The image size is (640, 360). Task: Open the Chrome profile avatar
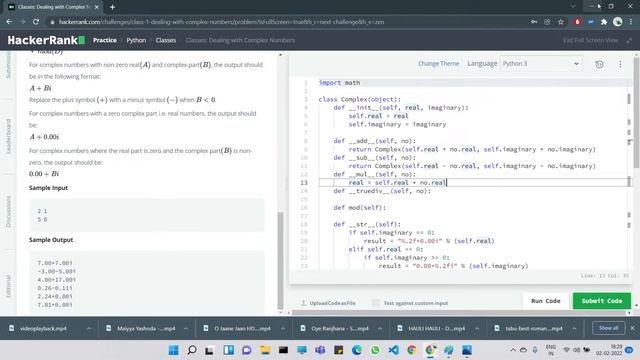click(x=618, y=22)
